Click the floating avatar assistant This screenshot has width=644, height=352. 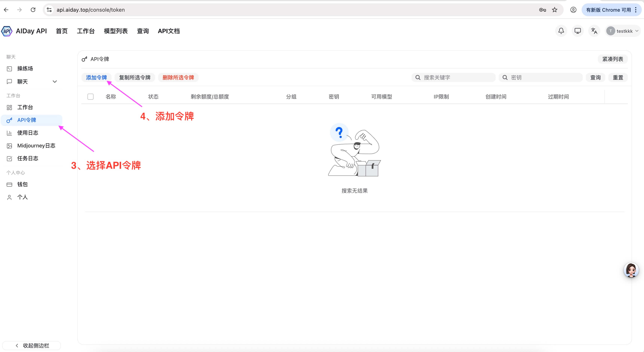631,270
